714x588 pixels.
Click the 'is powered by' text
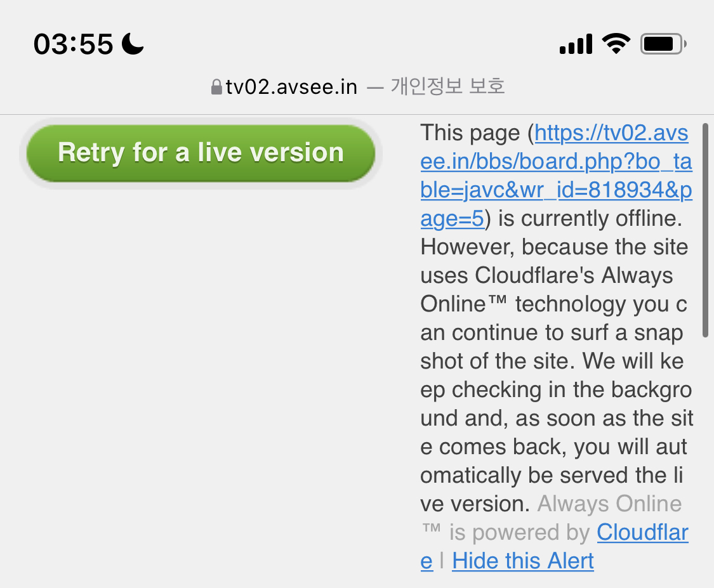[x=520, y=532]
